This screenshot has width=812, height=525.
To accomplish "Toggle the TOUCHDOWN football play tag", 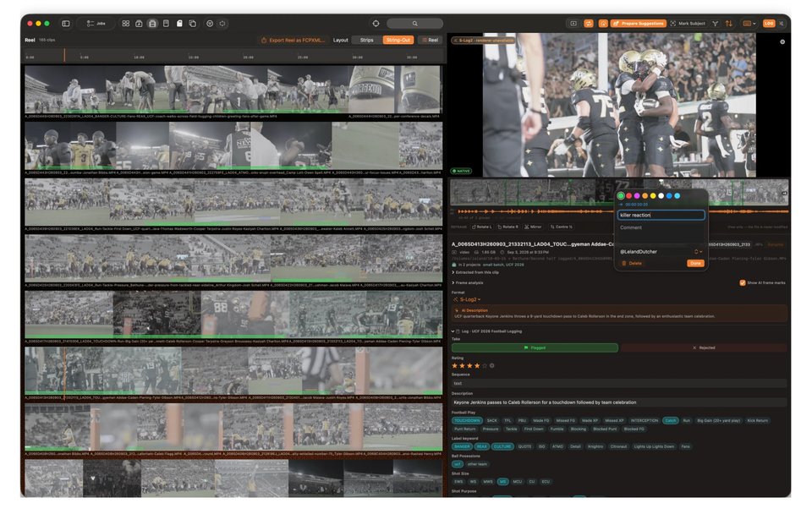I will [467, 420].
